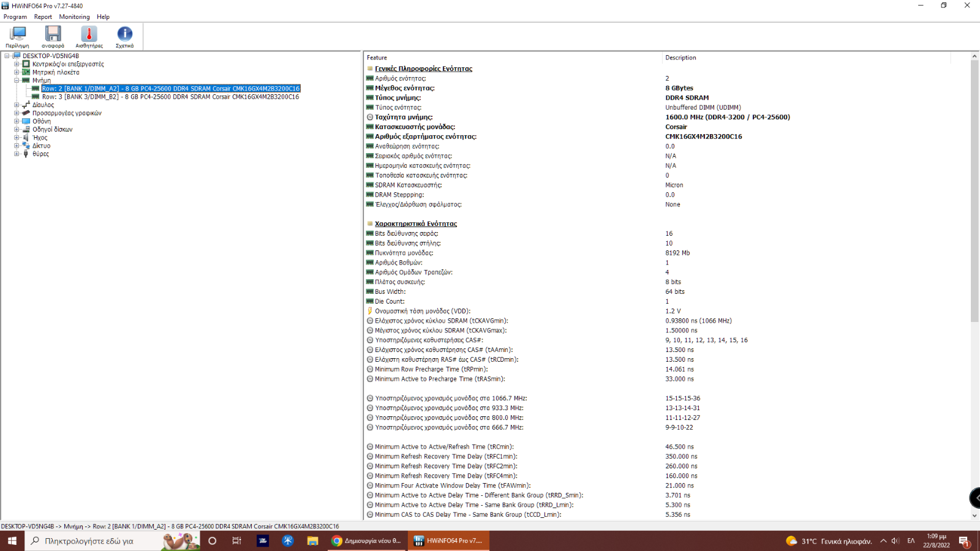Select Ήχος in the tree
980x551 pixels.
click(x=40, y=138)
